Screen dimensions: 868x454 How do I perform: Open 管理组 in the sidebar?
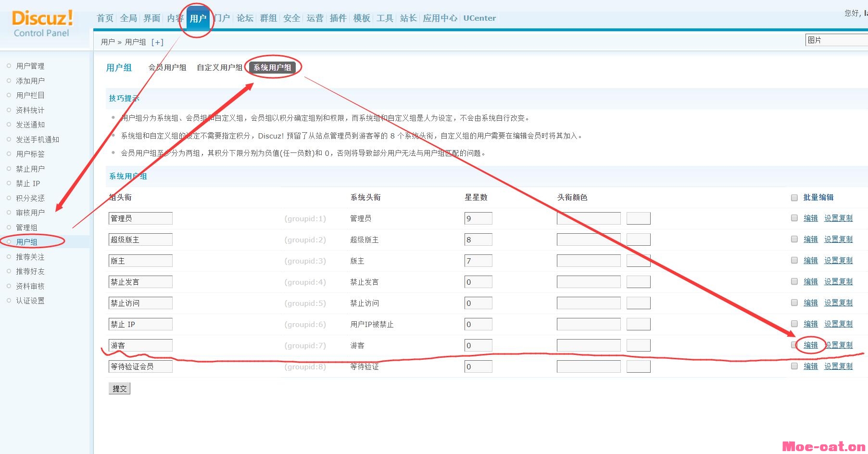tap(26, 227)
